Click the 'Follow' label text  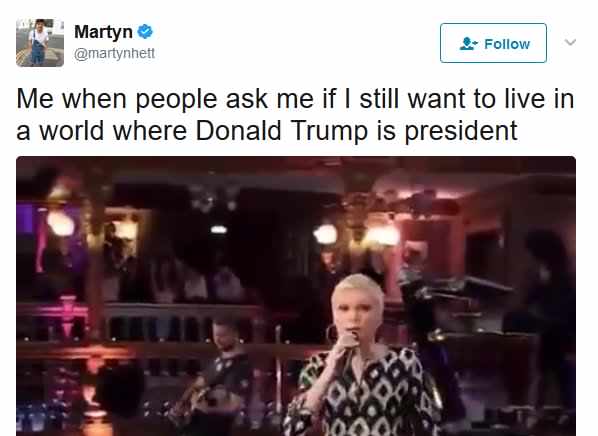(x=507, y=44)
